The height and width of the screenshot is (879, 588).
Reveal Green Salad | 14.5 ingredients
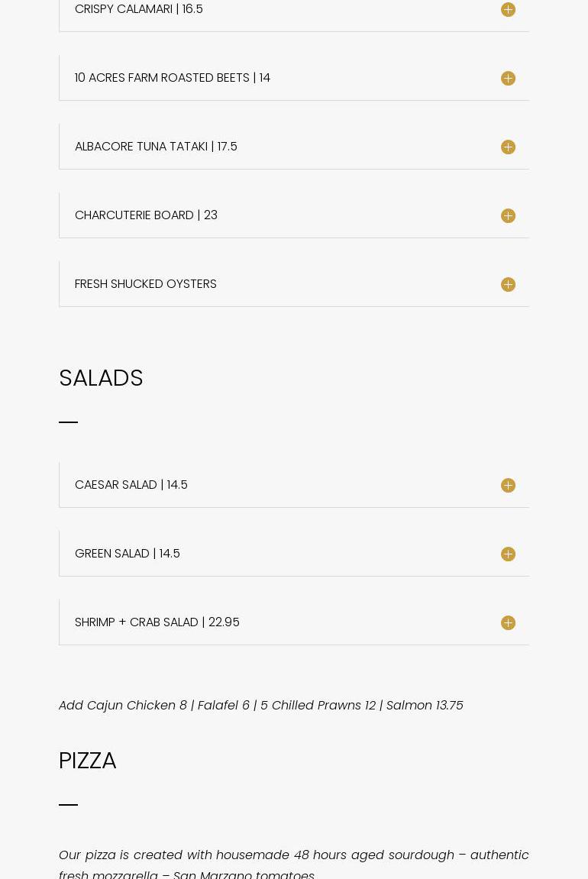128,554
